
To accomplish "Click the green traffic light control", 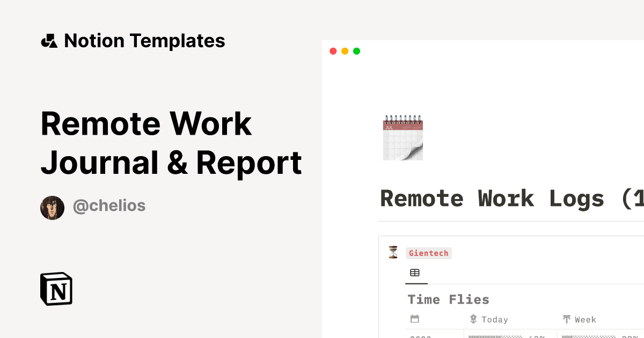I will [356, 51].
